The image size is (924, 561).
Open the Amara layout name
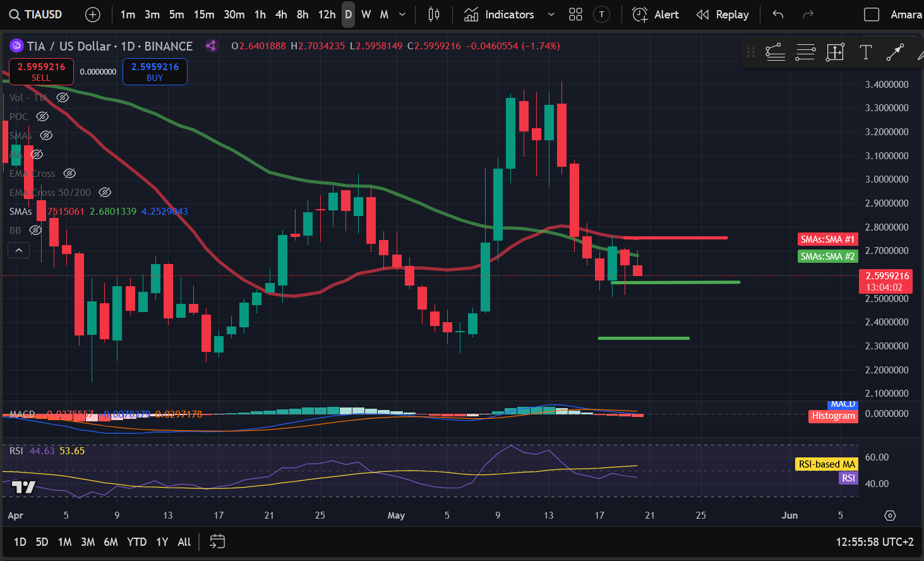coord(906,15)
